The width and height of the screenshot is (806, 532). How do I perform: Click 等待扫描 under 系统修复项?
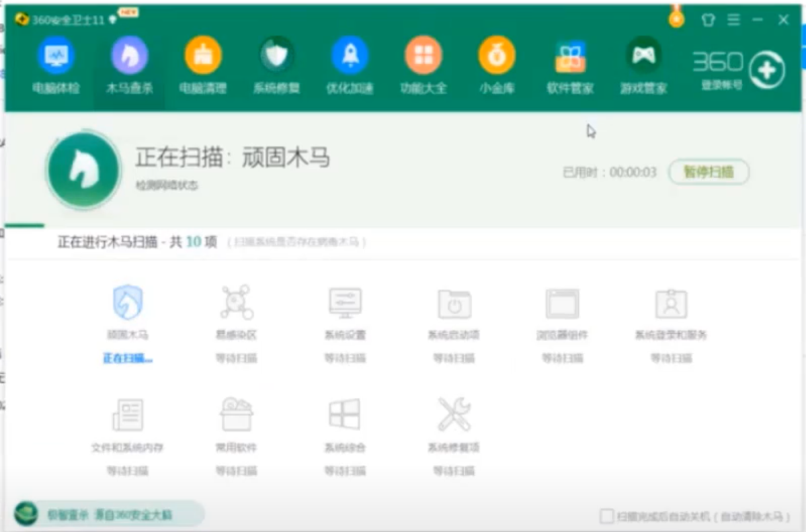click(x=454, y=470)
